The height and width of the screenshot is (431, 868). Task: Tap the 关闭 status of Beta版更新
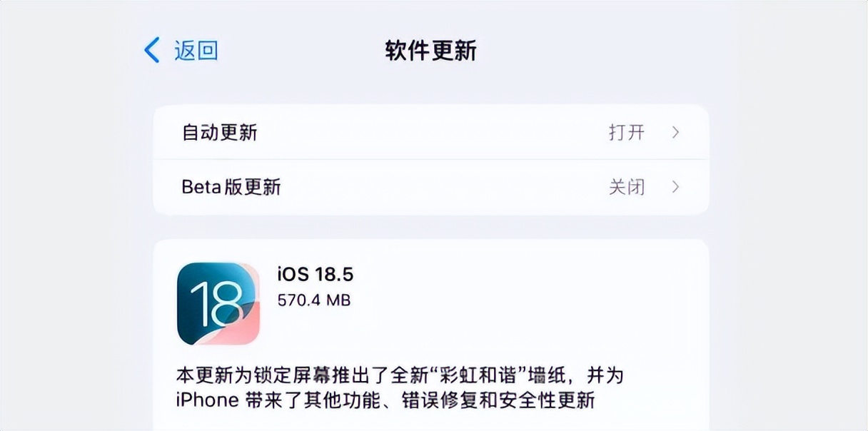[x=627, y=187]
